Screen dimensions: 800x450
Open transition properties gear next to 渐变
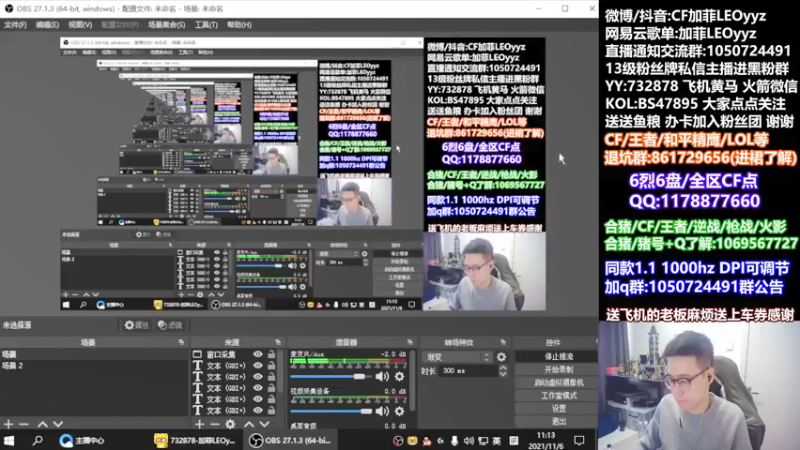[x=502, y=357]
